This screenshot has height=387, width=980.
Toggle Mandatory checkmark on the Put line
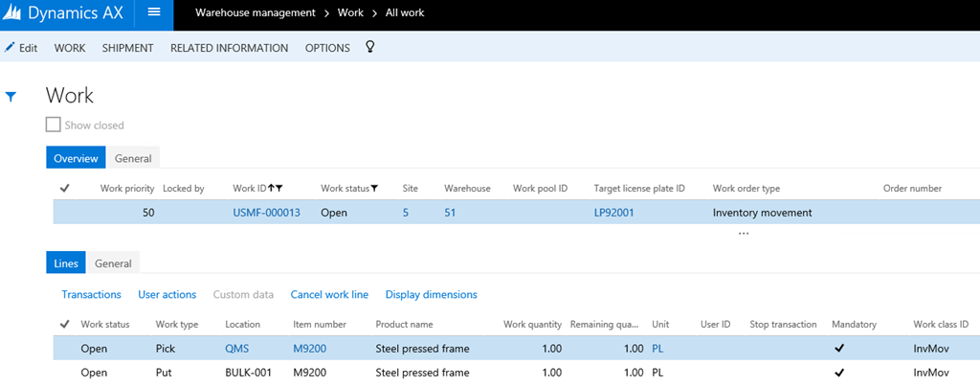pyautogui.click(x=839, y=373)
